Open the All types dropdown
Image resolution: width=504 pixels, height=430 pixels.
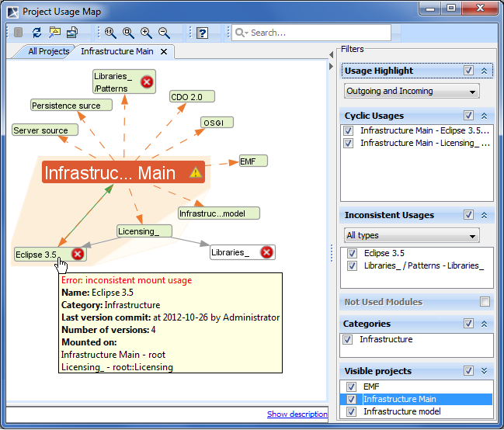pyautogui.click(x=412, y=235)
